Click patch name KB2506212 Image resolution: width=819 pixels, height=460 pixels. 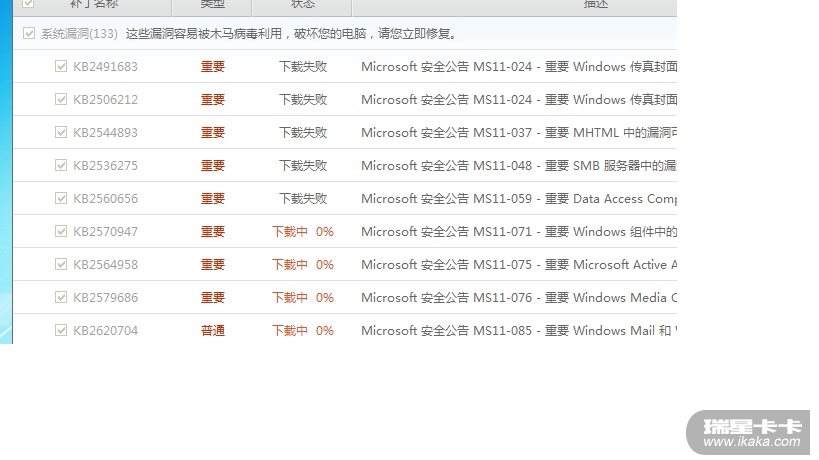106,100
